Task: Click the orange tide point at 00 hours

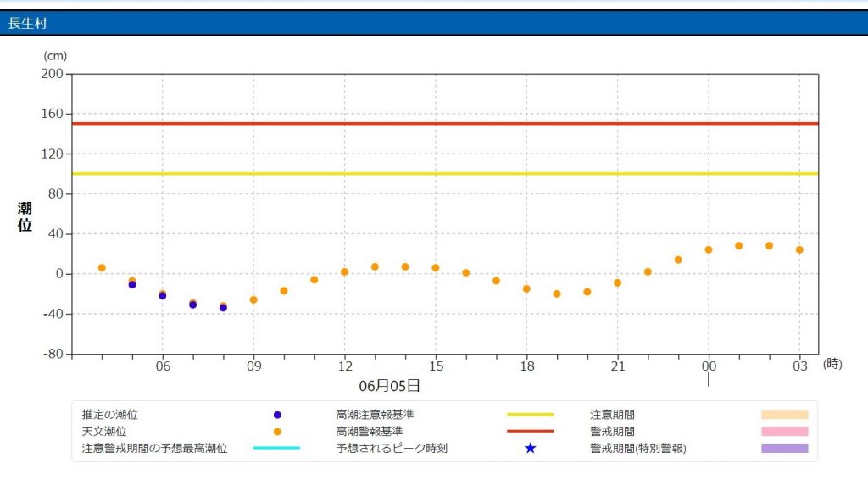Action: 709,250
